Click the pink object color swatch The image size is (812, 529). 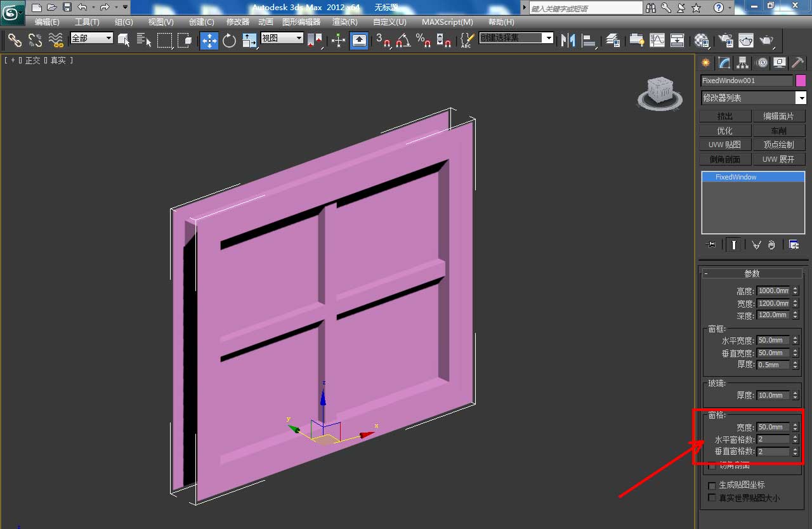tap(801, 81)
